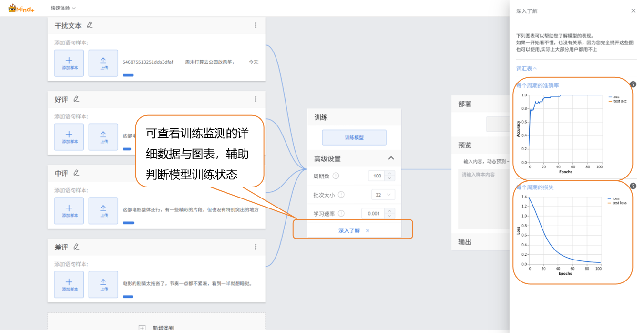Open the 批次大小 dropdown showing 32
Screen dimensions: 644x333
point(383,195)
